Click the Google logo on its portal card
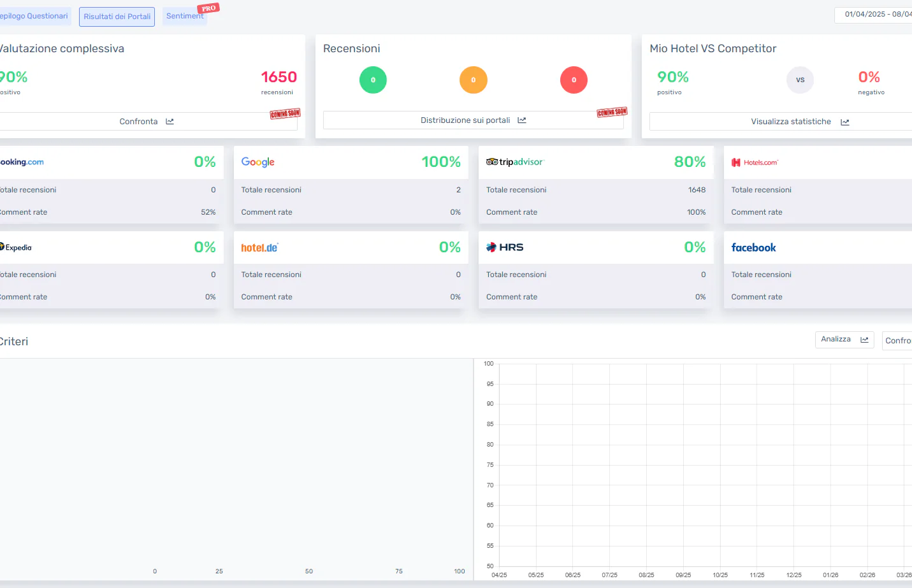The width and height of the screenshot is (912, 588). click(x=257, y=162)
